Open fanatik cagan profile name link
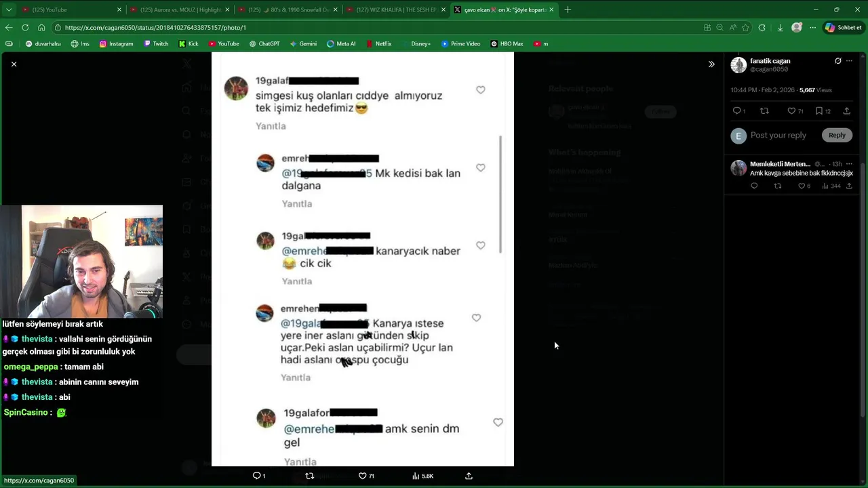The width and height of the screenshot is (868, 488). (x=770, y=61)
